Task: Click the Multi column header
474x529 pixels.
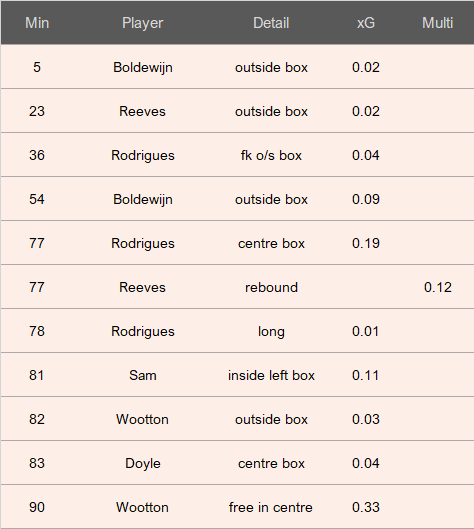Action: (x=438, y=23)
